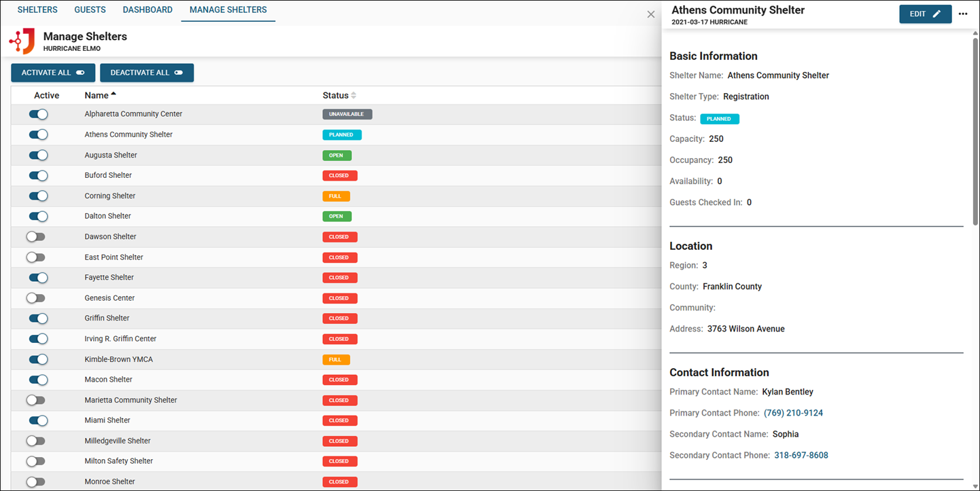
Task: Click primary contact phone (769) 210-9124
Action: point(793,413)
